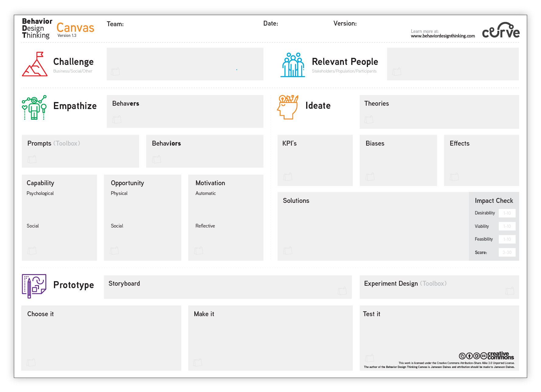Open the Toolbox link next to Prompts

67,143
